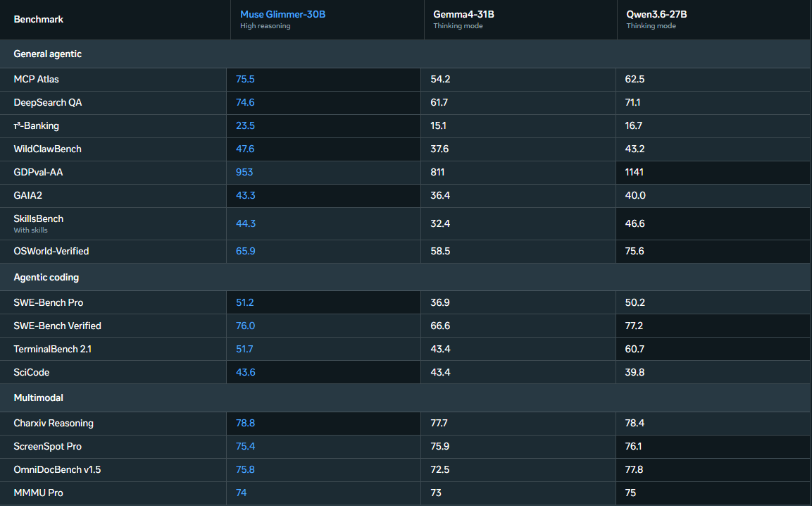Screen dimensions: 812x506
Task: Select the 46.6 SkillsBench value
Action: point(635,223)
